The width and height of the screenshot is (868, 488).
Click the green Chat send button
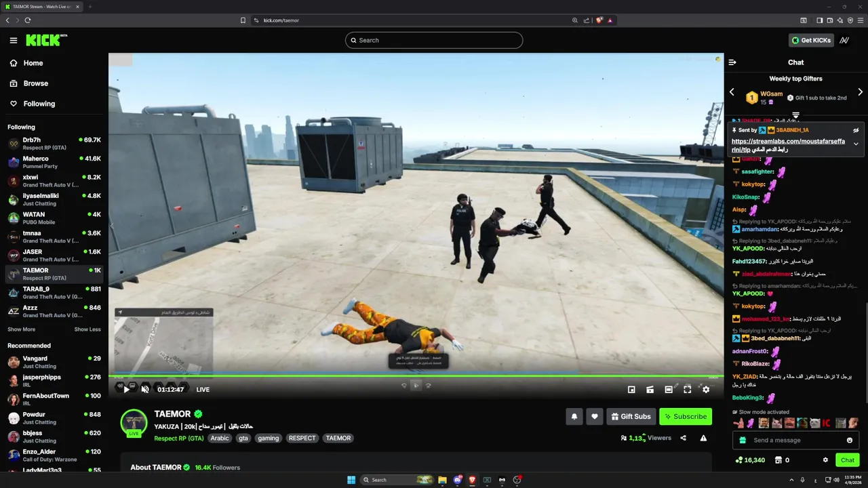(848, 460)
